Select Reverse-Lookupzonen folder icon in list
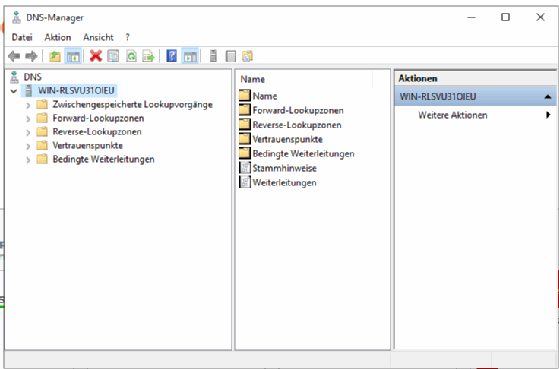Image resolution: width=559 pixels, height=369 pixels. tap(245, 124)
